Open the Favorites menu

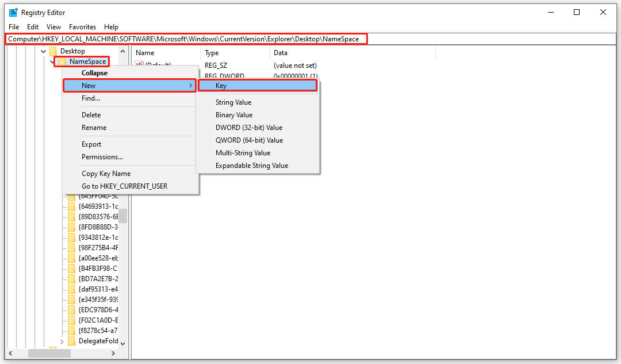pyautogui.click(x=82, y=27)
